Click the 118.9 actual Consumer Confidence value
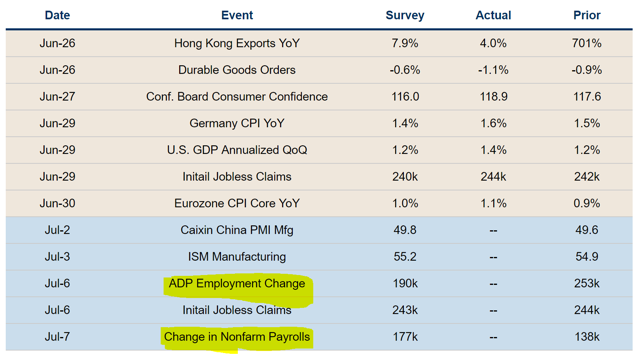This screenshot has height=360, width=640. pos(493,97)
